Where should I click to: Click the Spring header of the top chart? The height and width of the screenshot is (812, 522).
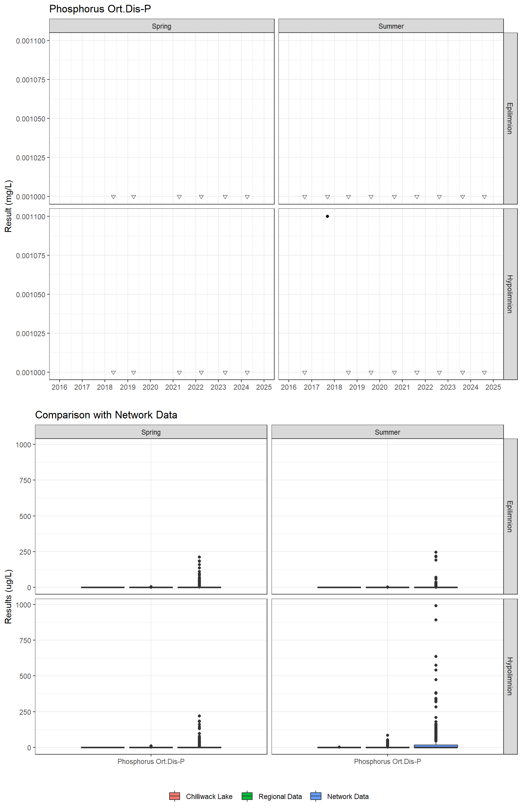(x=161, y=26)
